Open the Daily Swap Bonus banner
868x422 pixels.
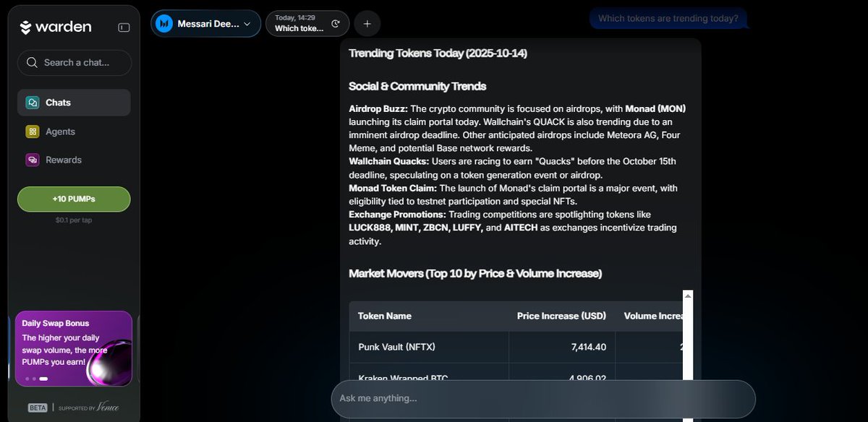click(x=74, y=348)
